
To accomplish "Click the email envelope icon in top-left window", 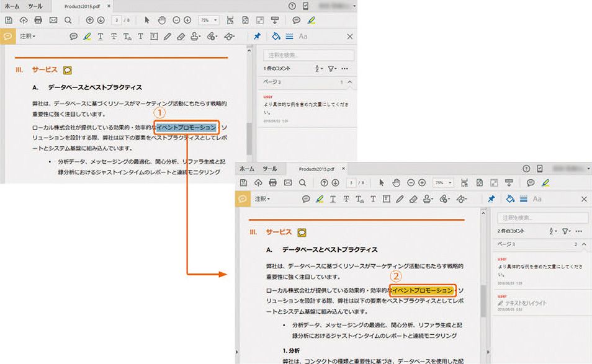I will (53, 20).
